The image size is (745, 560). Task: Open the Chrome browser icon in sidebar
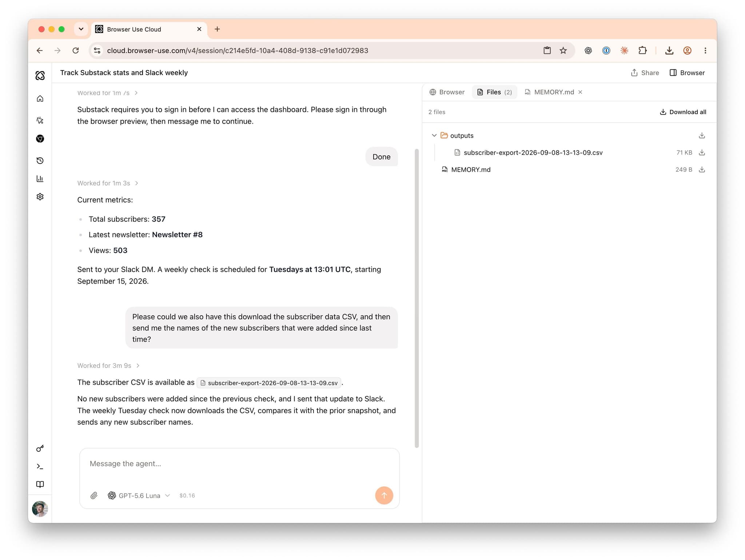[40, 139]
